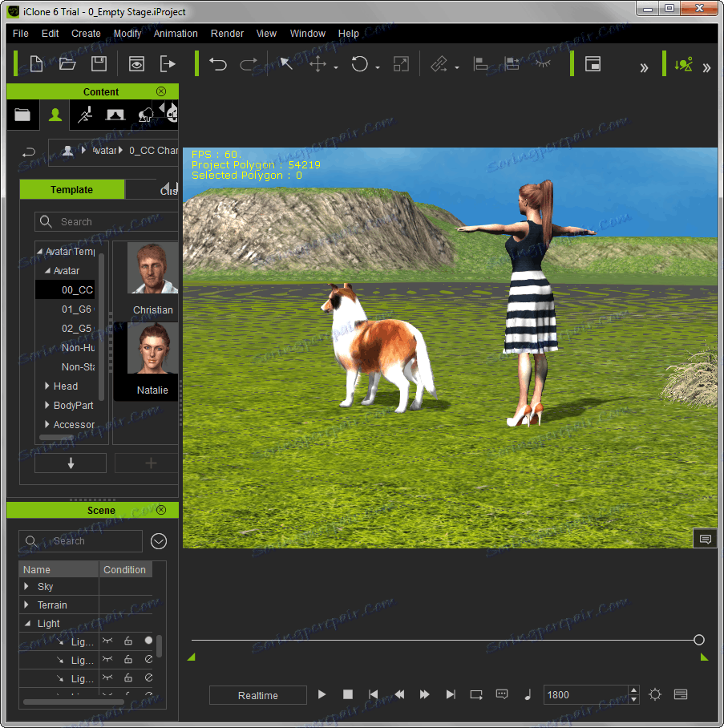
Task: Click the Align to target icon with the arrow
Action: point(512,63)
